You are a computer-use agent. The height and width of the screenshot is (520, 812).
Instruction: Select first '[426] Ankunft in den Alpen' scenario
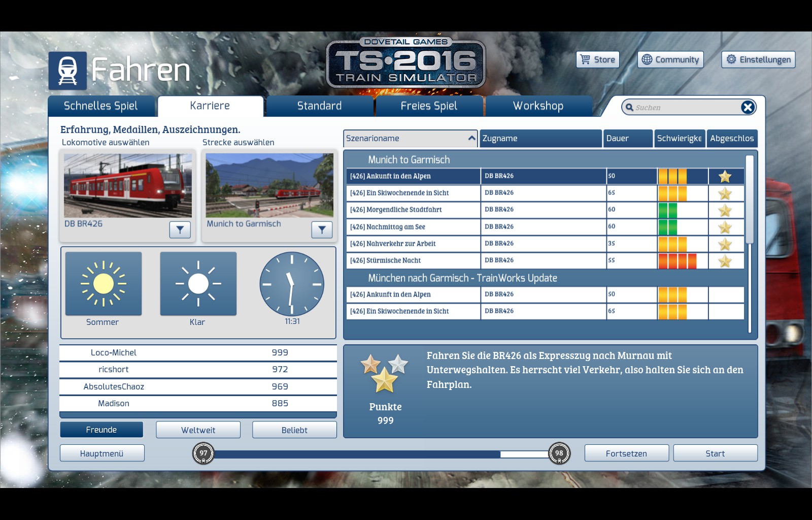[546, 176]
